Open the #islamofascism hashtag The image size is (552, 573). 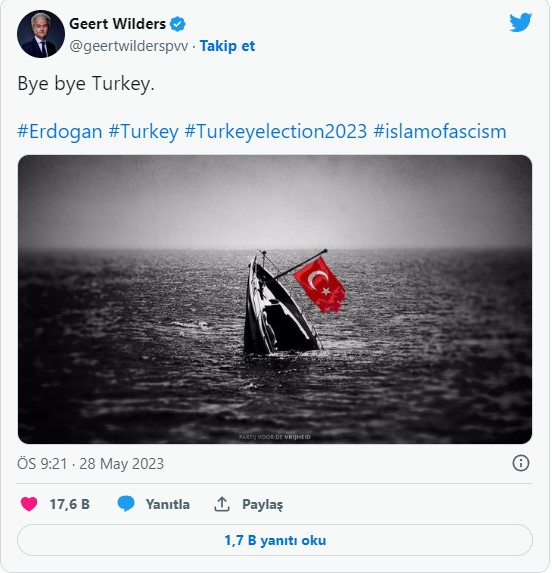(440, 131)
